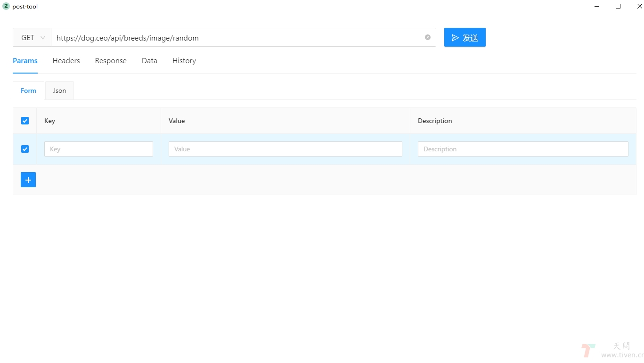Clear the URL with the clear icon
Screen dimensions: 644x363
click(428, 37)
